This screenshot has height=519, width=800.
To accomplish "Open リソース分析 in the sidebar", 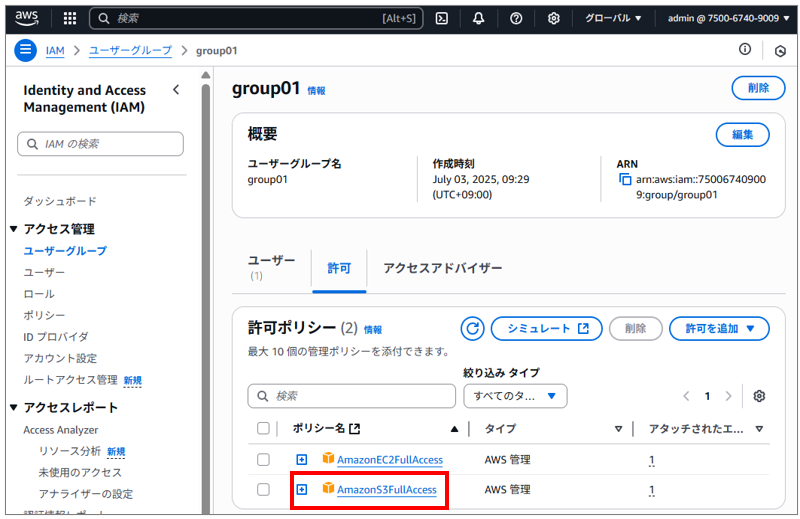I will click(x=69, y=452).
